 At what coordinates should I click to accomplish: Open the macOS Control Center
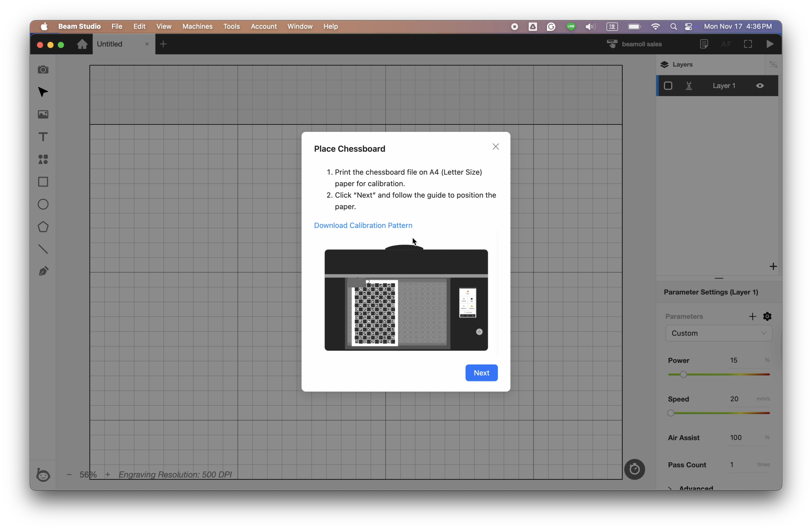pyautogui.click(x=688, y=26)
